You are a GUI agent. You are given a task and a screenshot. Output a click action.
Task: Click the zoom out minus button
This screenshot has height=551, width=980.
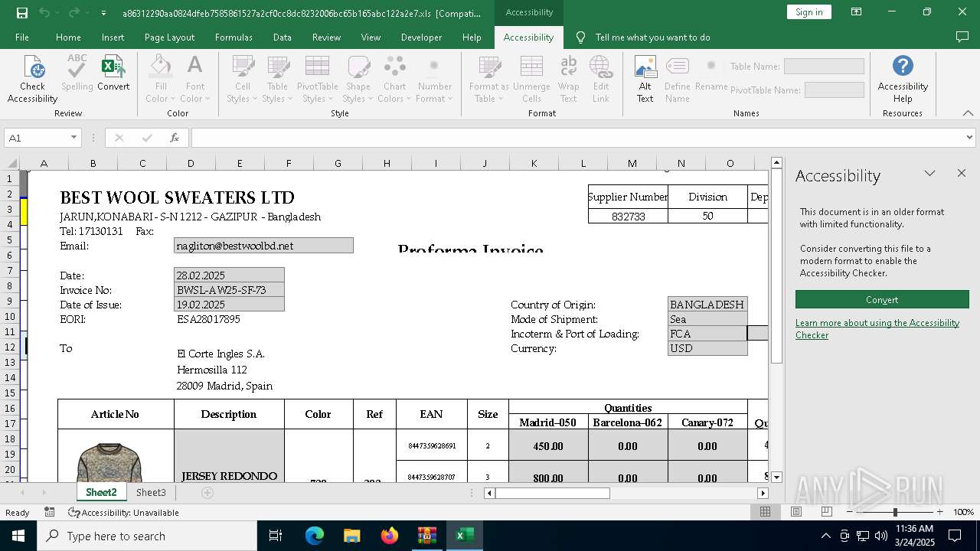(x=850, y=512)
